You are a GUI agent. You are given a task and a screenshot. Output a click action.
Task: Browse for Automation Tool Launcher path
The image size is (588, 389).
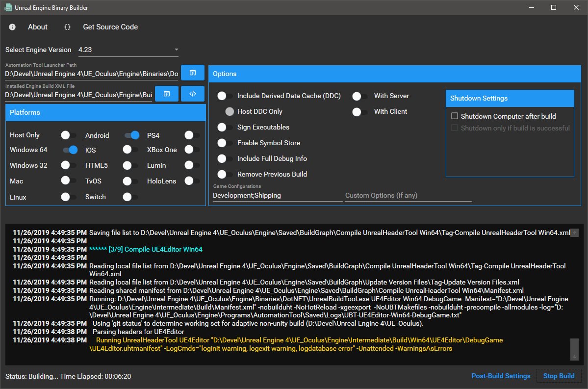pyautogui.click(x=193, y=73)
